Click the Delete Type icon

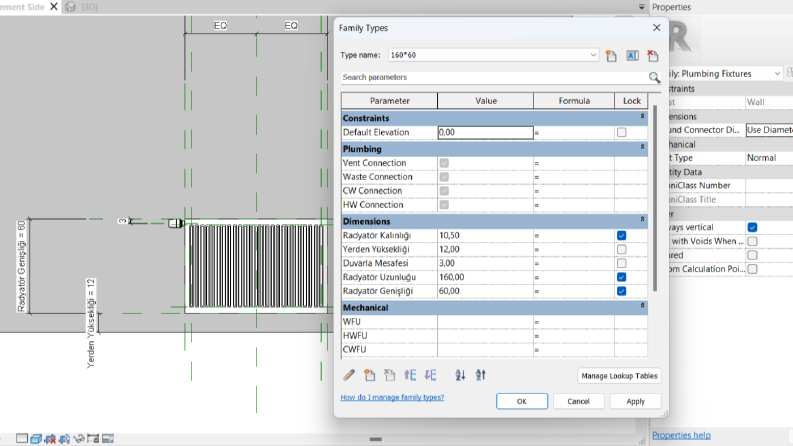[653, 56]
